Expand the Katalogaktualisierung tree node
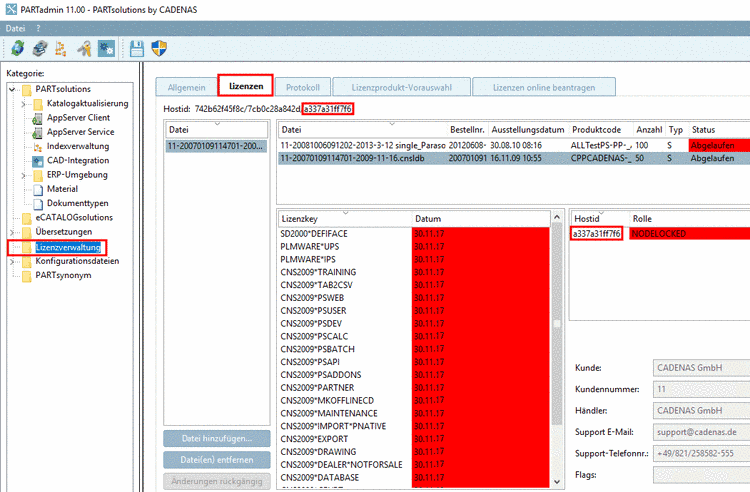 click(23, 104)
